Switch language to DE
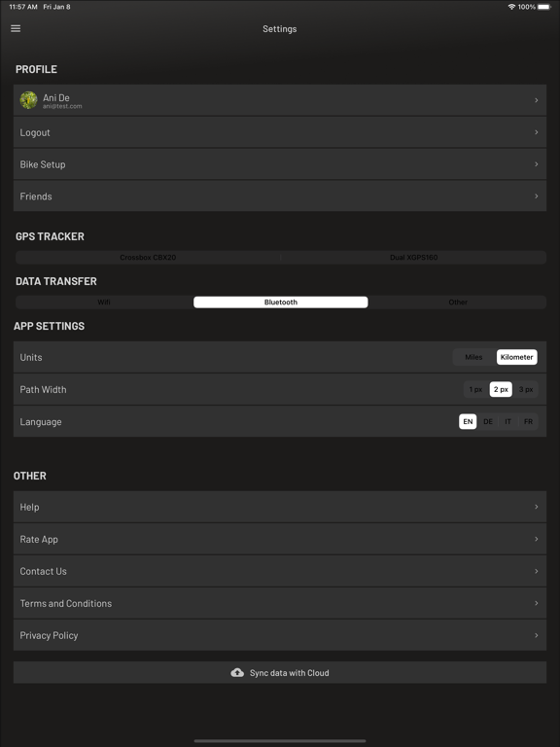Image resolution: width=560 pixels, height=747 pixels. pos(488,421)
